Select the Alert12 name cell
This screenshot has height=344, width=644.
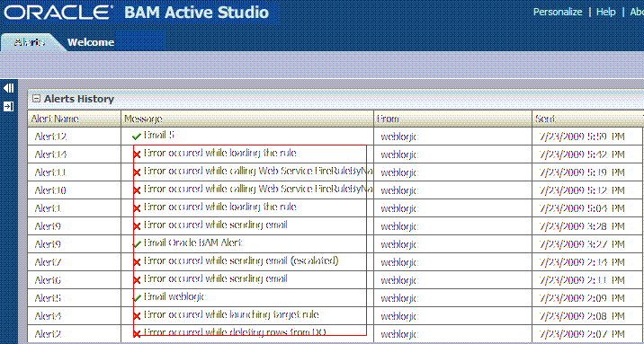[75, 137]
